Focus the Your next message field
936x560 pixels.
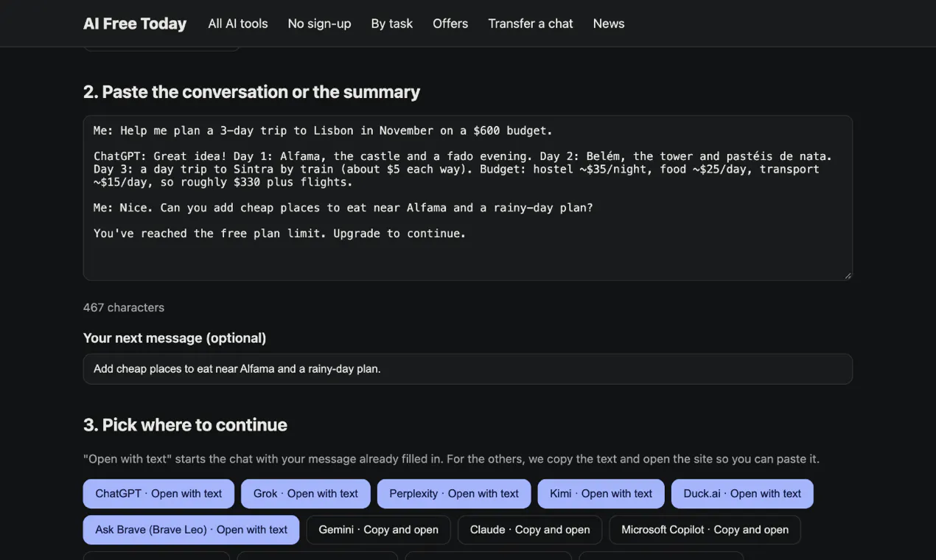pos(468,368)
